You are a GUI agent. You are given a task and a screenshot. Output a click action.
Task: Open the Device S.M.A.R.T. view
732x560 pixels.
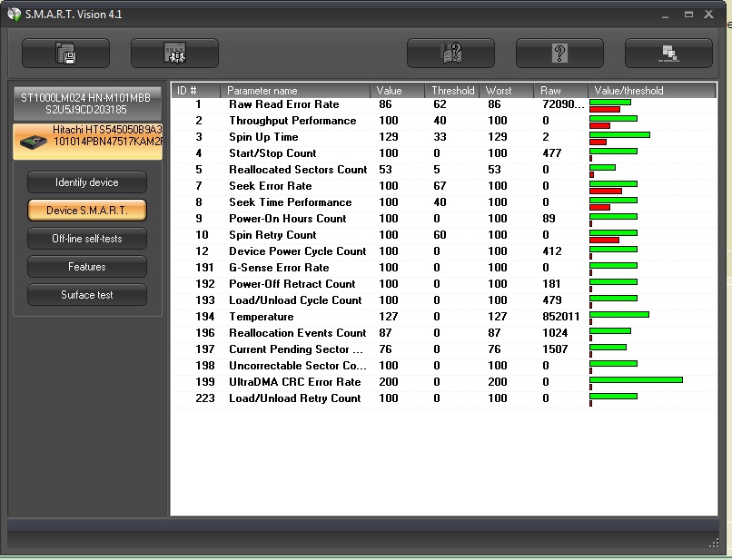point(87,211)
